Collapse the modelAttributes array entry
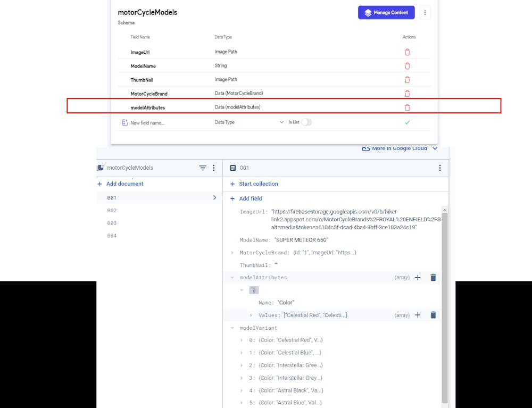The image size is (532, 408). click(231, 277)
